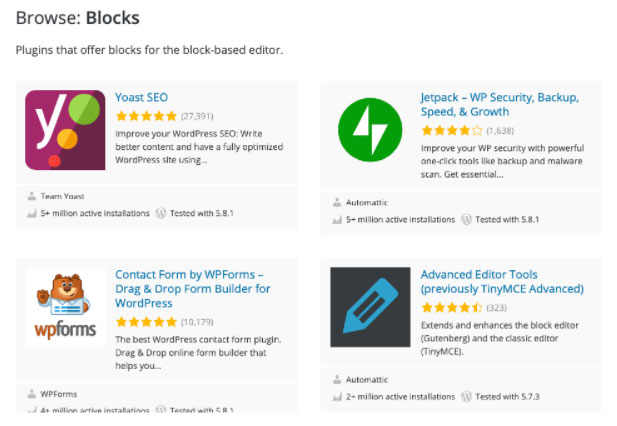This screenshot has width=617, height=426.
Task: Click Automattic author name under Jetpack
Action: tap(366, 203)
